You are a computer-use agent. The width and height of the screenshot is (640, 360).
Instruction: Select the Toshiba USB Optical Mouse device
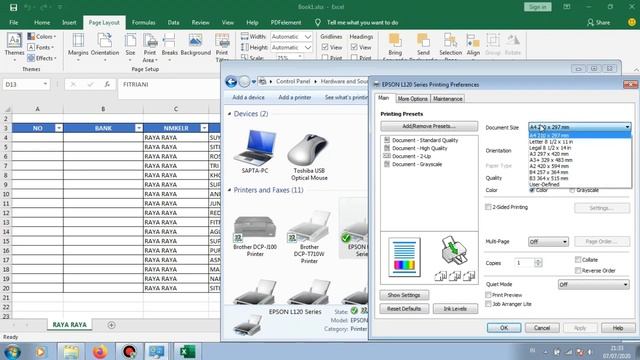(x=309, y=156)
